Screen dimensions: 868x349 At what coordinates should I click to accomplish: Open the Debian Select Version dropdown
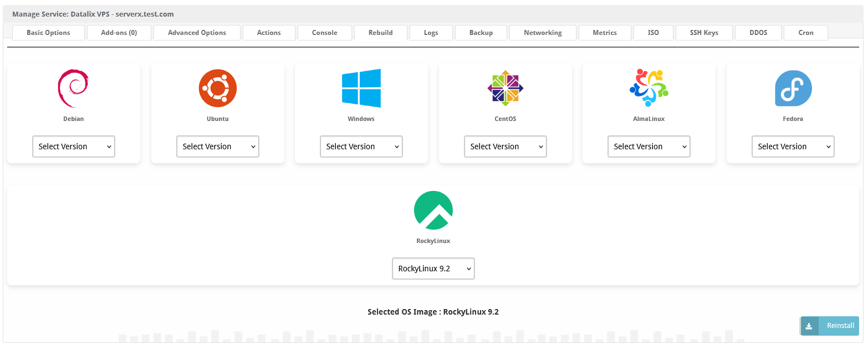pos(74,146)
